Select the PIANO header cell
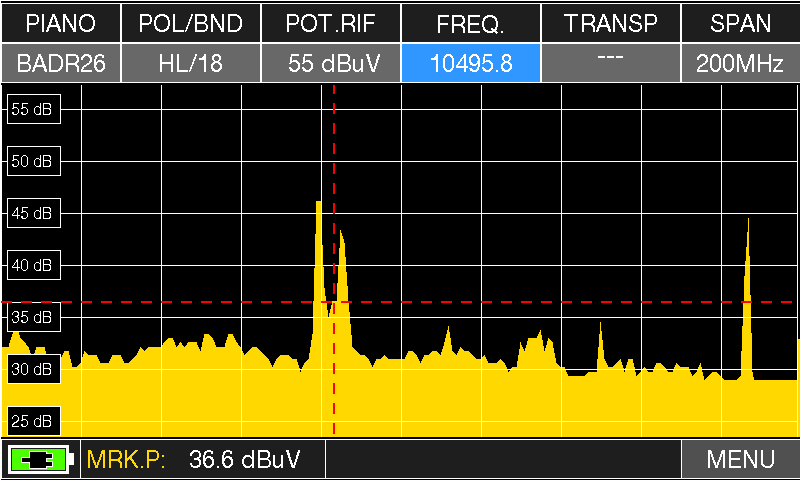Viewport: 800px width, 480px height. (x=61, y=23)
